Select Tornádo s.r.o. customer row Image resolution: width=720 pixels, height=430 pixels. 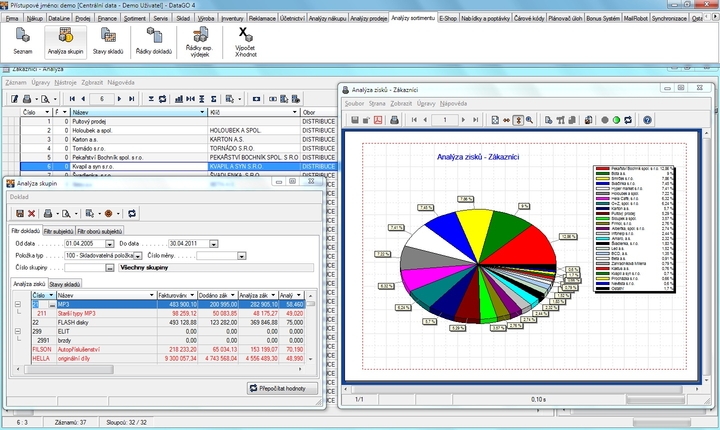coord(179,148)
